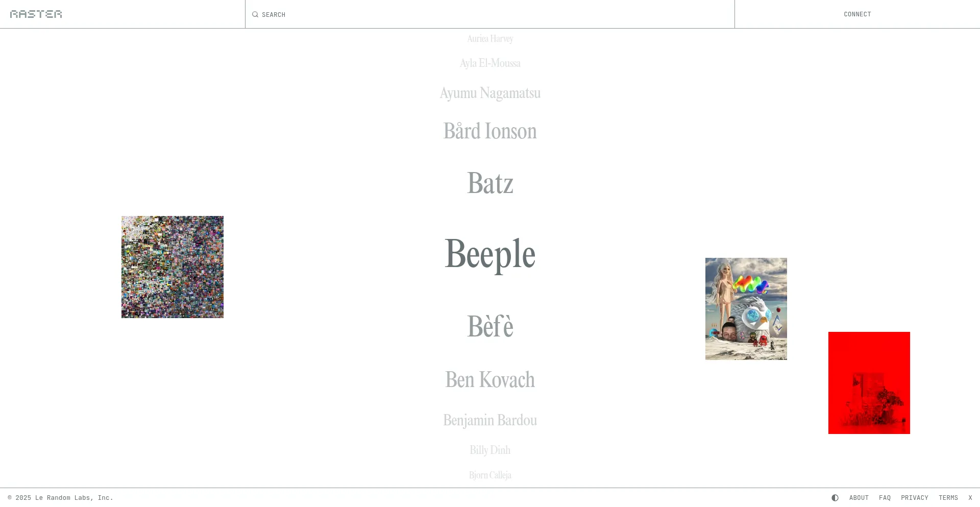Select artist Batz
The height and width of the screenshot is (507, 980).
(490, 183)
